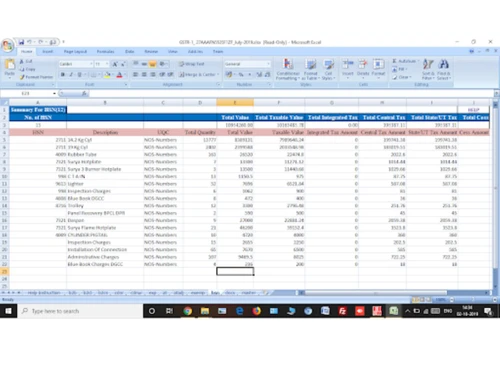Click the Office button orb
Image resolution: width=500 pixels, height=375 pixels.
(x=7, y=45)
